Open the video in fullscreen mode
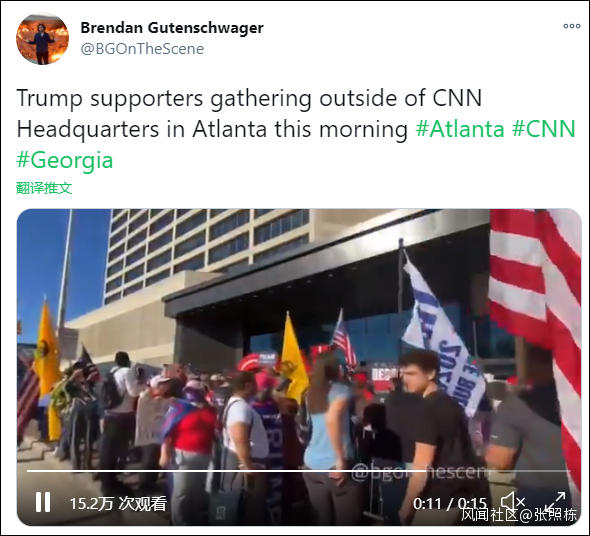 555,502
